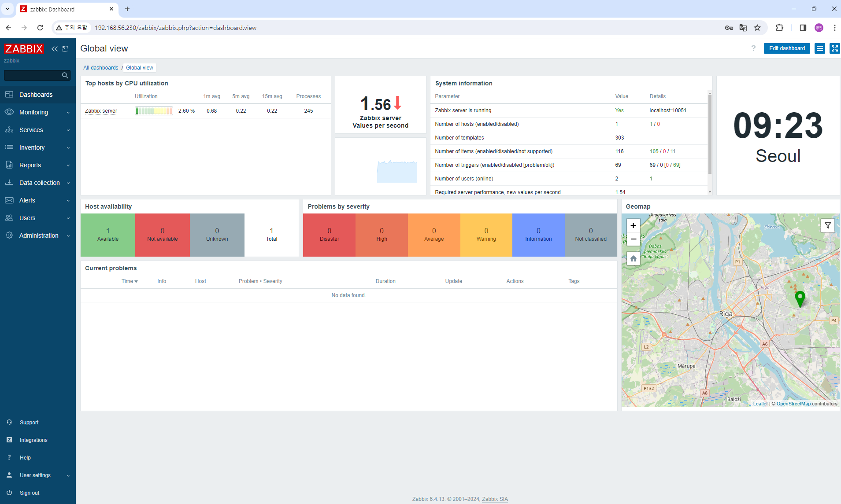Open the Leaflet attribution link
Viewport: 841px width, 504px height.
tap(760, 404)
